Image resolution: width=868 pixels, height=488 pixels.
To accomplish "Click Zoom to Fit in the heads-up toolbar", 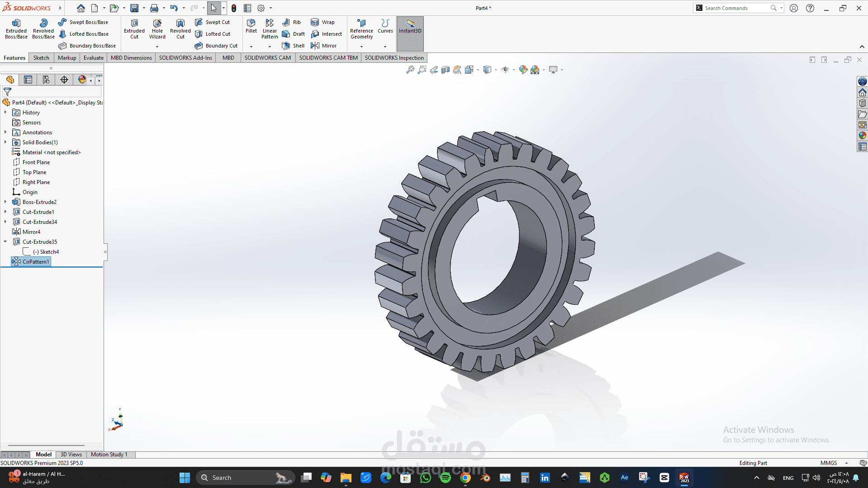I will 409,69.
